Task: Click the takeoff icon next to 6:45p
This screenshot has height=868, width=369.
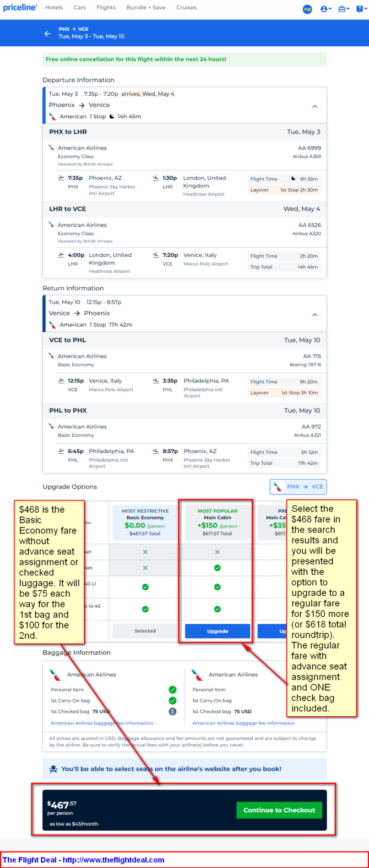Action: click(x=61, y=451)
